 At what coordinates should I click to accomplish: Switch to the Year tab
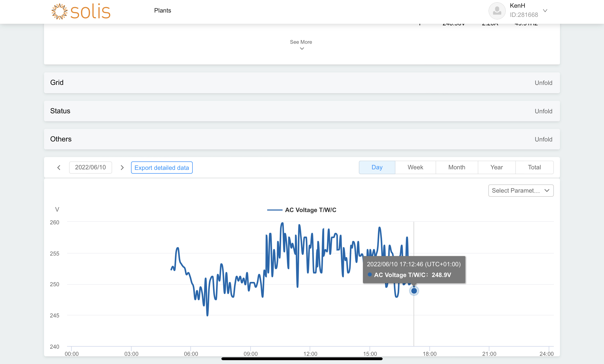[x=497, y=167]
